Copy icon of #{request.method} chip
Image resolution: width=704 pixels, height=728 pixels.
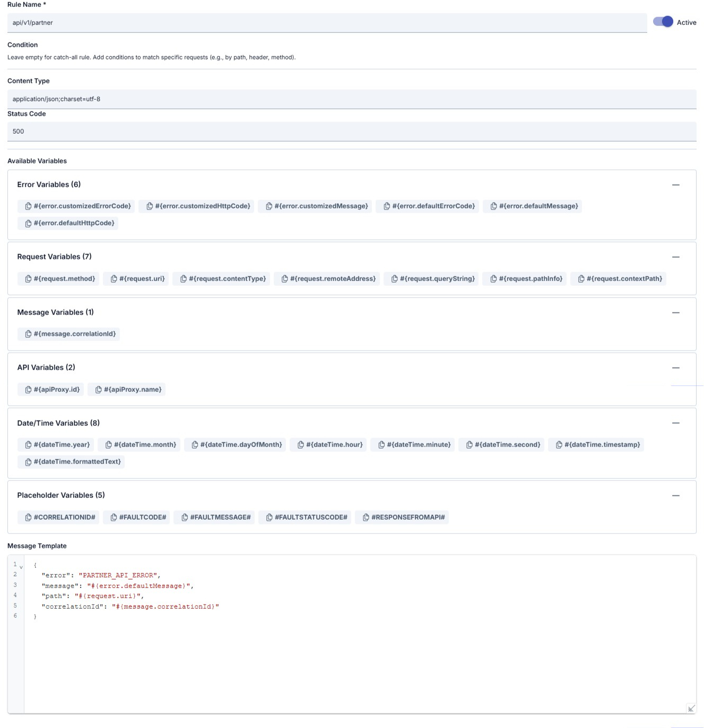[x=28, y=279]
